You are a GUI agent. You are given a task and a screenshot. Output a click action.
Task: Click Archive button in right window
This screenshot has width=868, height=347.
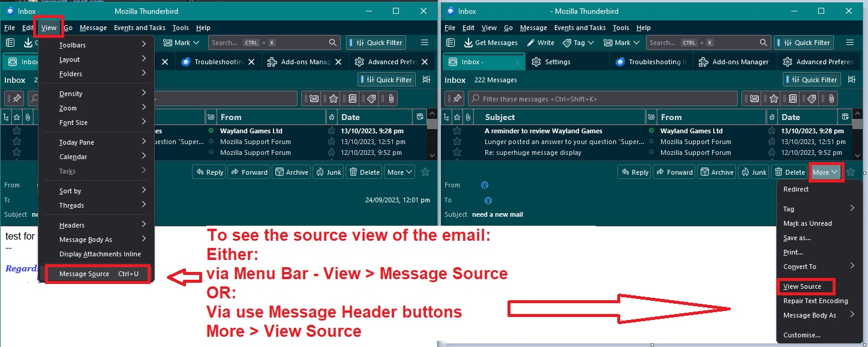pos(717,172)
